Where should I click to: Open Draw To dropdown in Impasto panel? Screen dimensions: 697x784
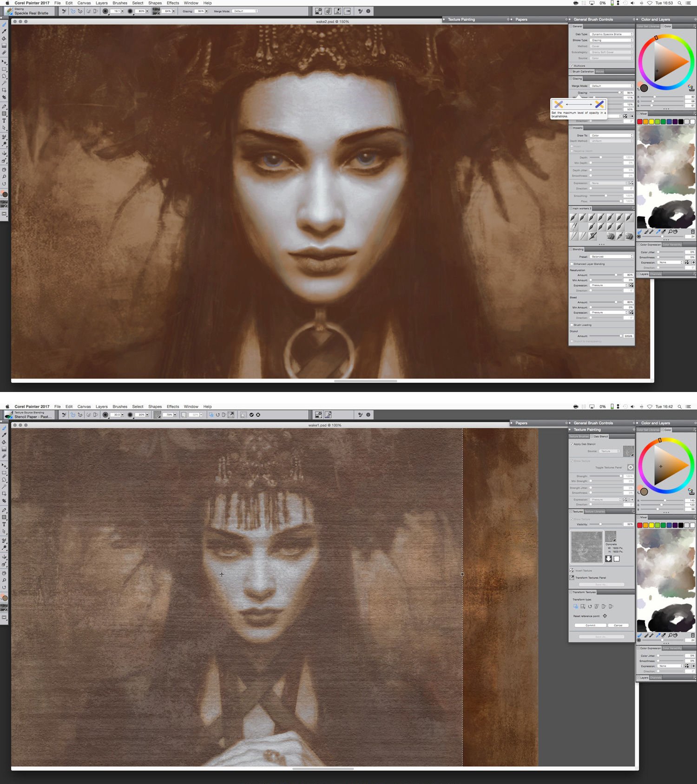pyautogui.click(x=611, y=135)
